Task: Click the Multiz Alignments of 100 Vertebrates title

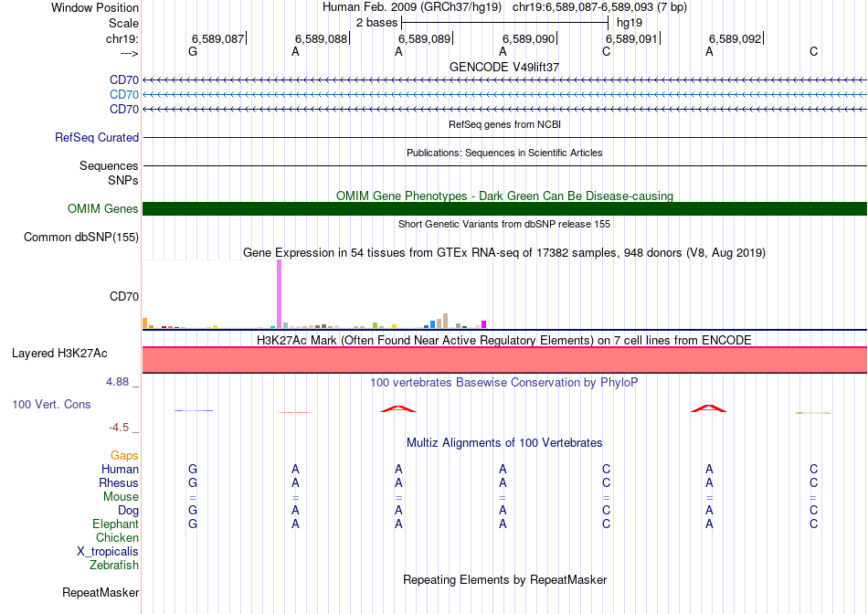Action: [504, 442]
